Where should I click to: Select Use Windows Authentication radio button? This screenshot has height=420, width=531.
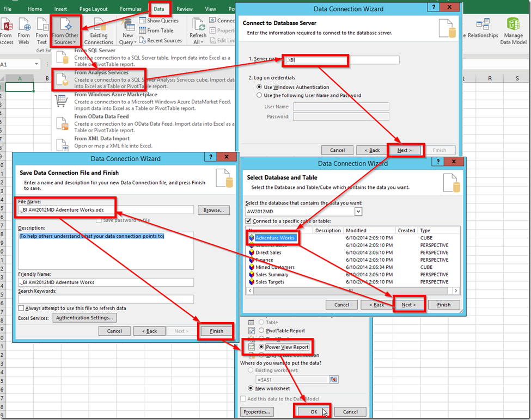[x=259, y=87]
